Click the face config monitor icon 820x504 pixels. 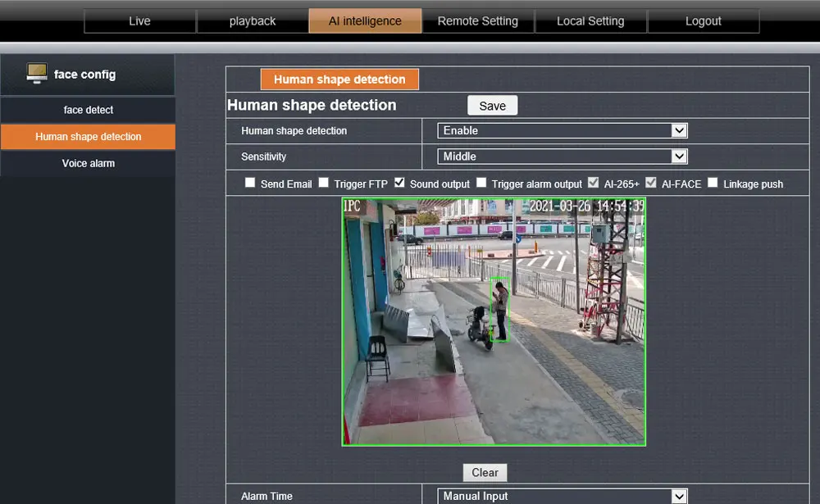(x=37, y=74)
